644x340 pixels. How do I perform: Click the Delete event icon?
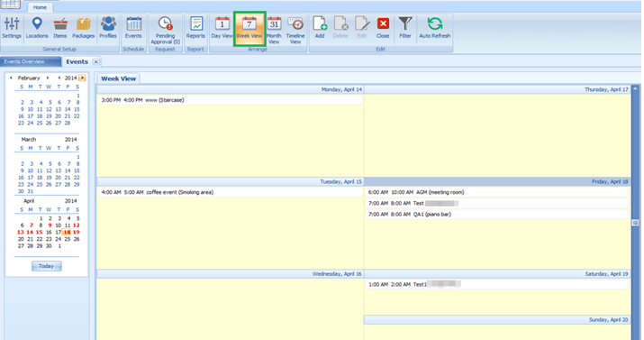coord(340,28)
